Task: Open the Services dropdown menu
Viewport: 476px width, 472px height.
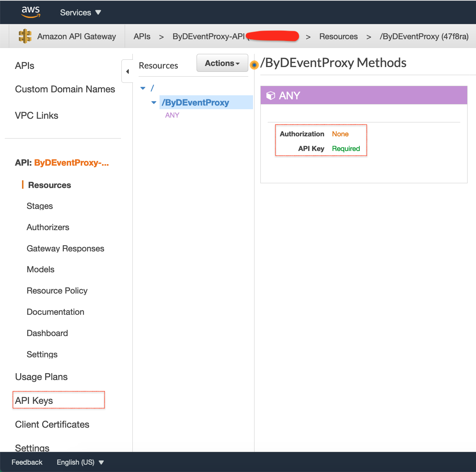Action: [x=80, y=12]
